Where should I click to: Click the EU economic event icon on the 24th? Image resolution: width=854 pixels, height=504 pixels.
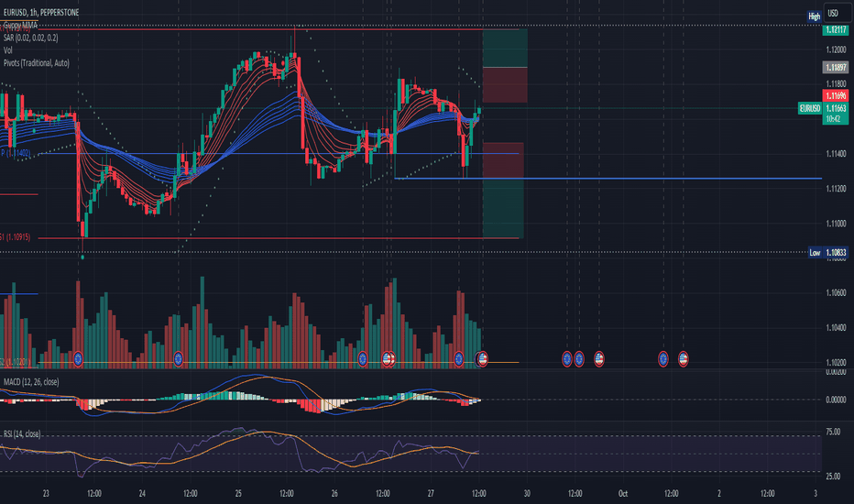178,358
